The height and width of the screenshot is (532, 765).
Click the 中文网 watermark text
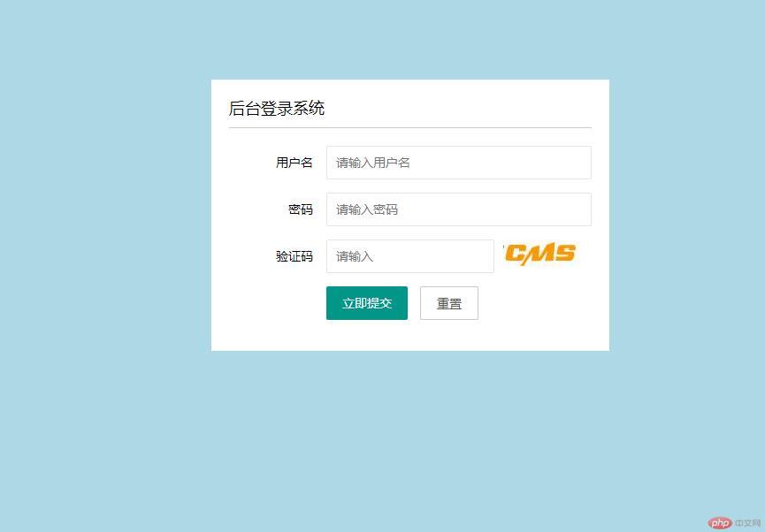748,523
